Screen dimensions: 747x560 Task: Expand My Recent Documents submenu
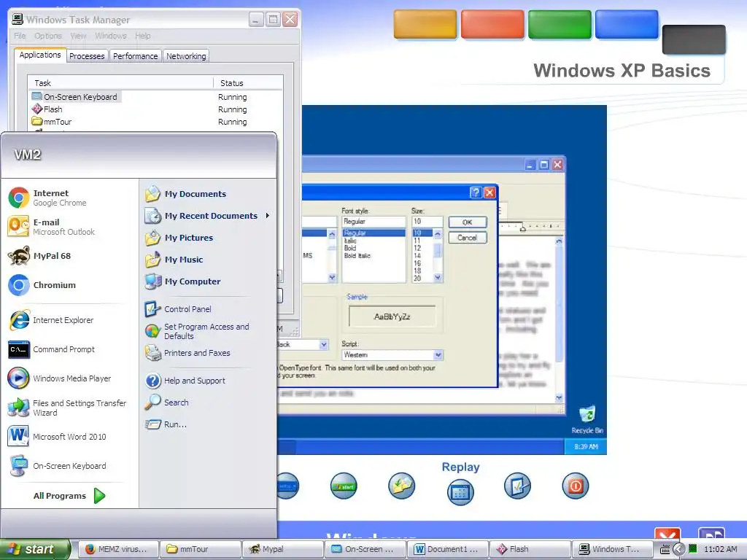tap(208, 216)
